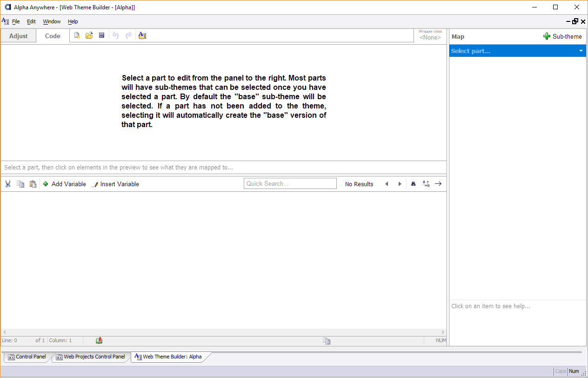Image resolution: width=588 pixels, height=378 pixels.
Task: Click the Restore Down inner window button
Action: [575, 21]
